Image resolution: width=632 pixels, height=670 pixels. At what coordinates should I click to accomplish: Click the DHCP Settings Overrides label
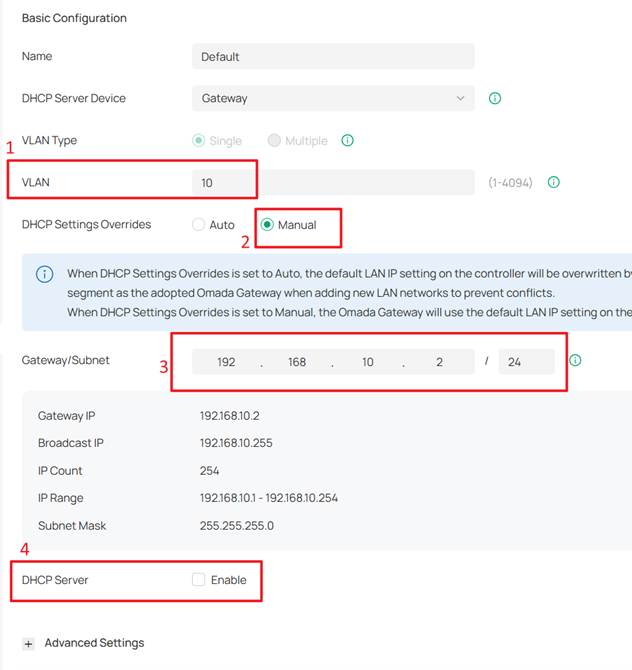click(86, 224)
